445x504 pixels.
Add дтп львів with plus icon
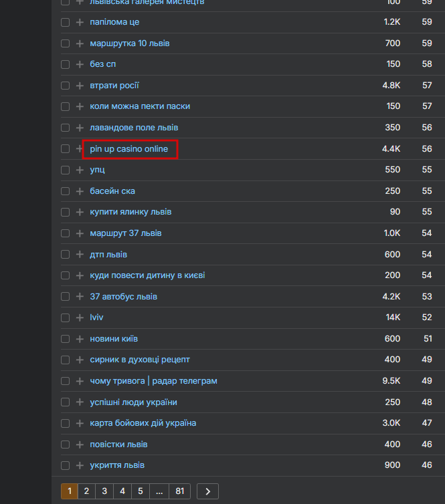[80, 255]
